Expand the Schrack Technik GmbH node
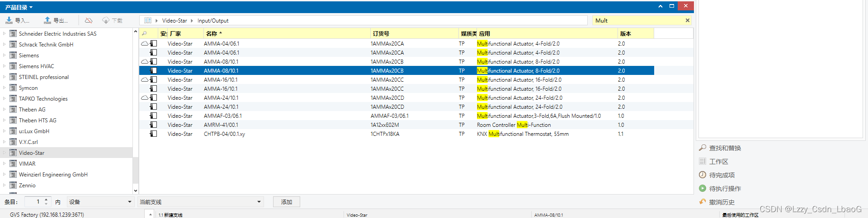The image size is (868, 218). [5, 44]
